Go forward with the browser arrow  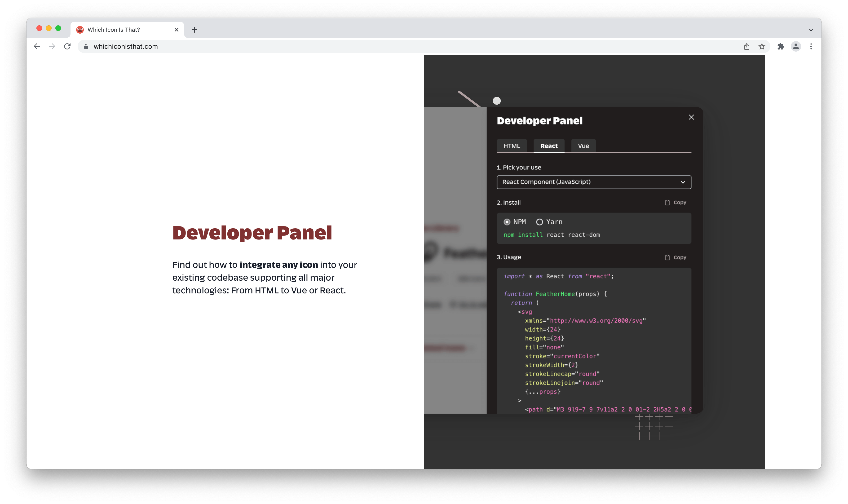tap(52, 47)
